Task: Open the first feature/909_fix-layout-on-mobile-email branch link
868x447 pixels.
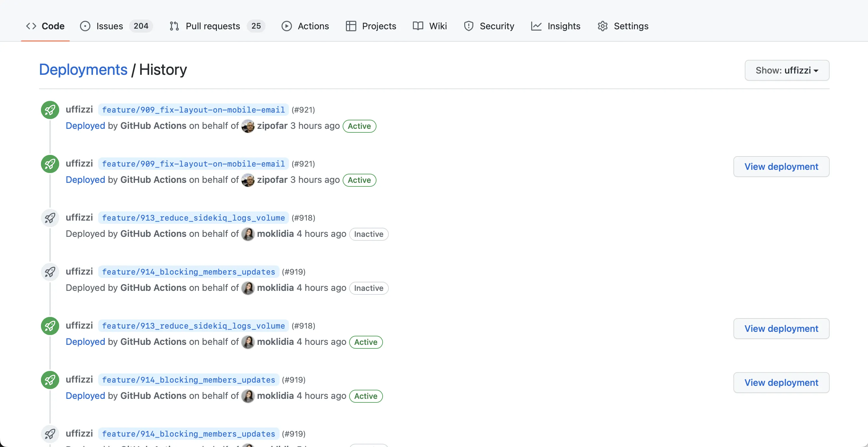Action: (193, 110)
